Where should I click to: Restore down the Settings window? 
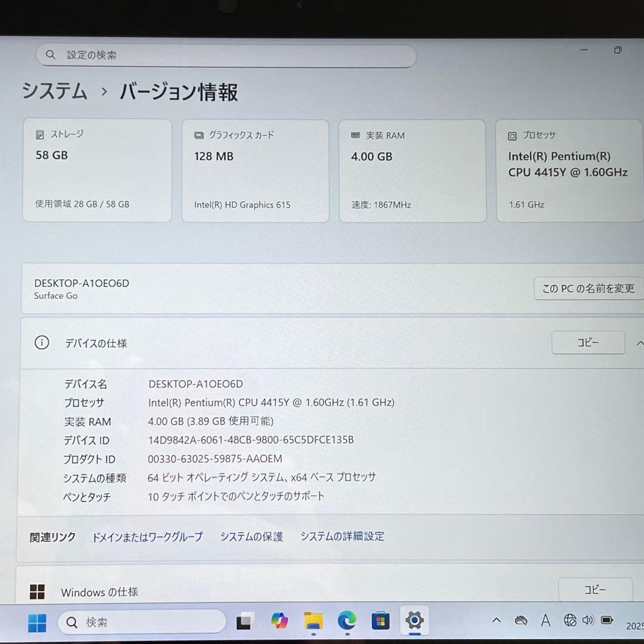pos(618,50)
